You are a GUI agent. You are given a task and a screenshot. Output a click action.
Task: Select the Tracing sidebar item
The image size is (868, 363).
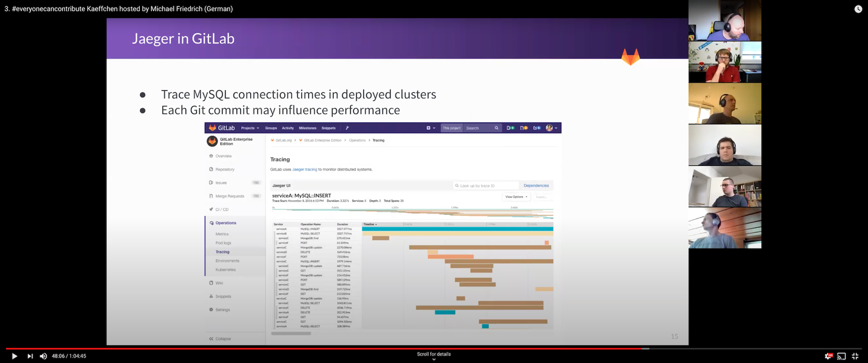point(223,252)
